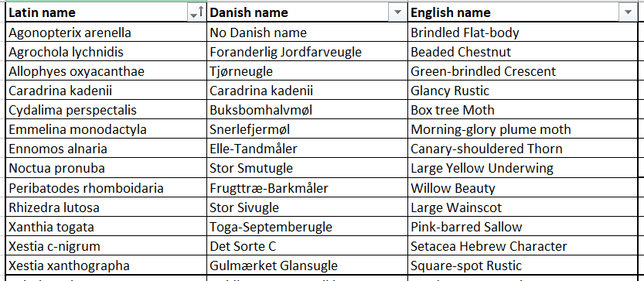Viewport: 644px width, 281px height.
Task: Select the Canary-shouldered Thorn cell
Action: pyautogui.click(x=523, y=149)
